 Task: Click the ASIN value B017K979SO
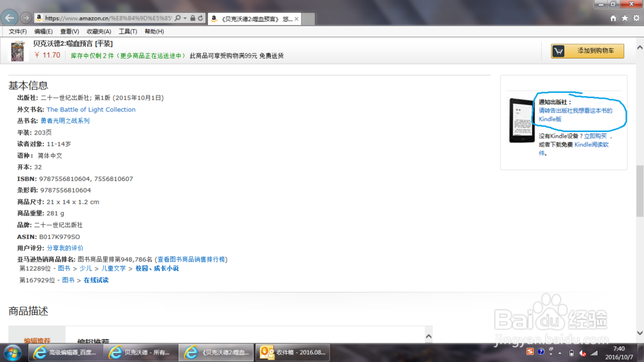point(59,236)
